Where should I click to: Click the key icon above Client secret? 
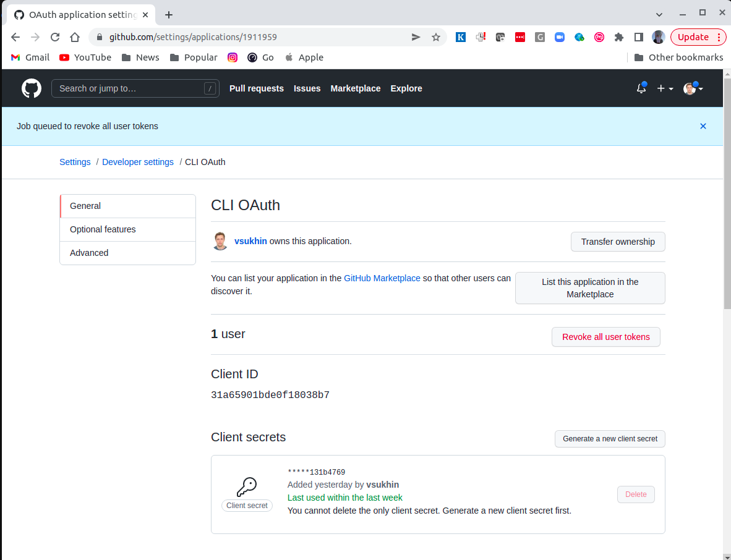(247, 487)
